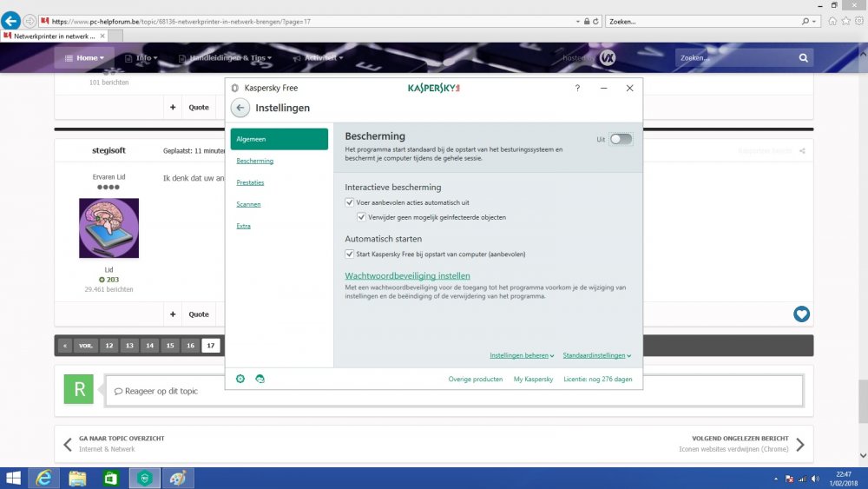868x489 pixels.
Task: Open File Explorer from taskbar
Action: 77,478
